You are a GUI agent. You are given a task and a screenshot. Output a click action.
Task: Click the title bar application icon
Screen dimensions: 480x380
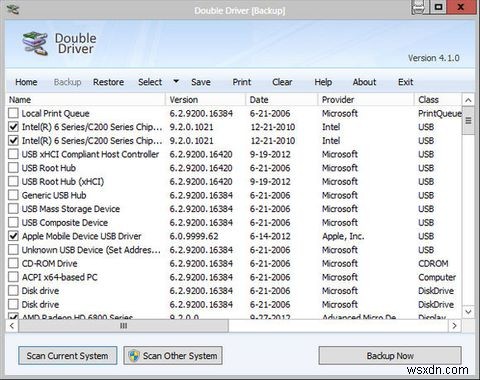[13, 10]
